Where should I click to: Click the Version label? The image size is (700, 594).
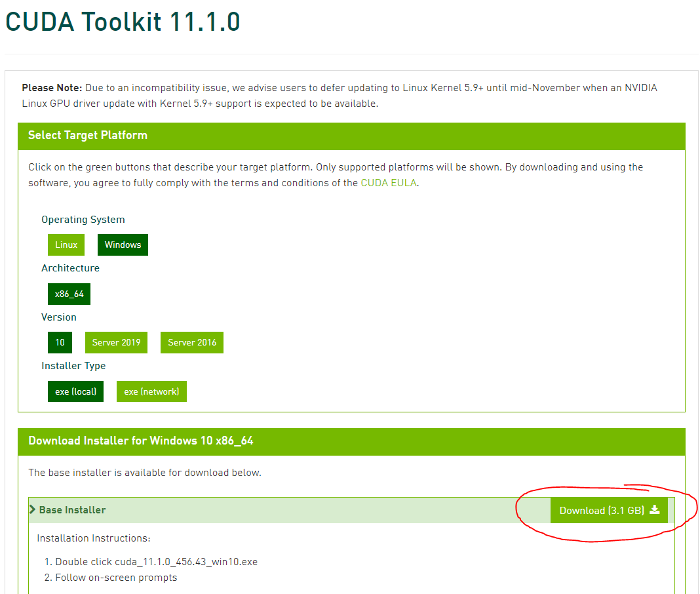coord(59,317)
